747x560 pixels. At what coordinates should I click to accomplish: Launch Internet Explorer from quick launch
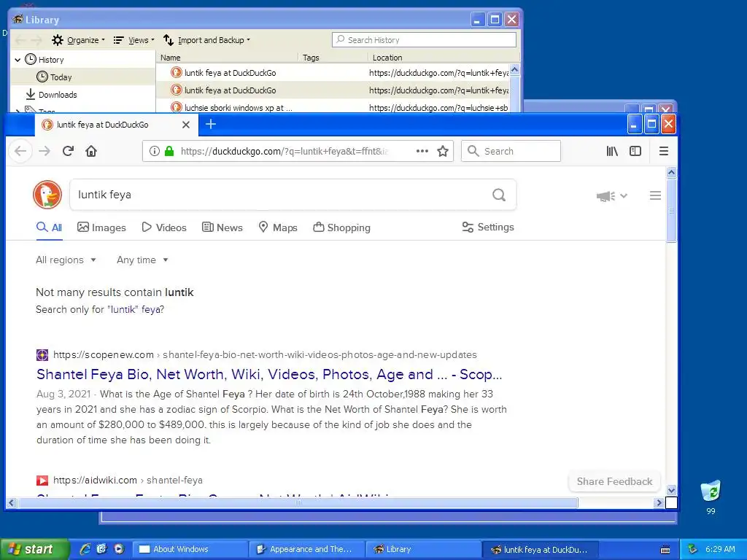click(85, 549)
